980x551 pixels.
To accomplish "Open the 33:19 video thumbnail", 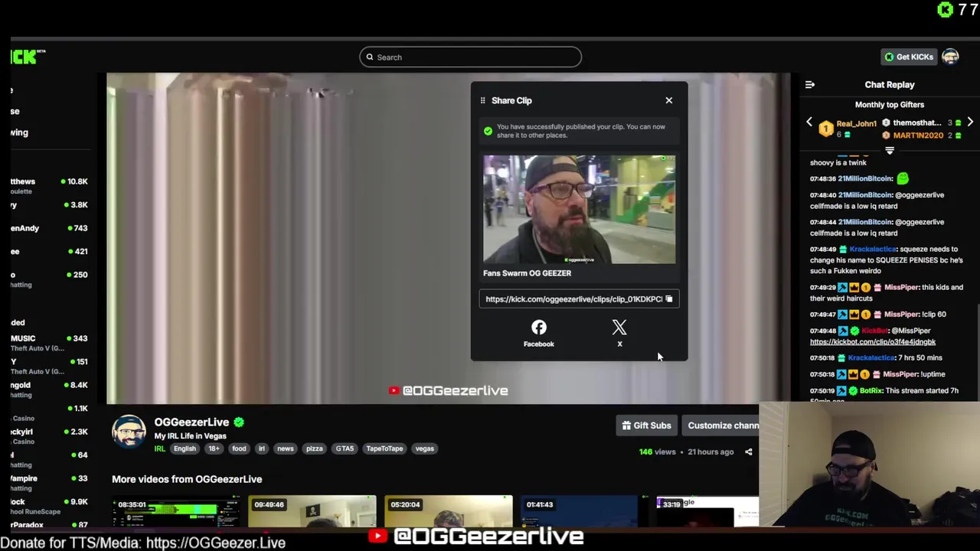I will [707, 512].
